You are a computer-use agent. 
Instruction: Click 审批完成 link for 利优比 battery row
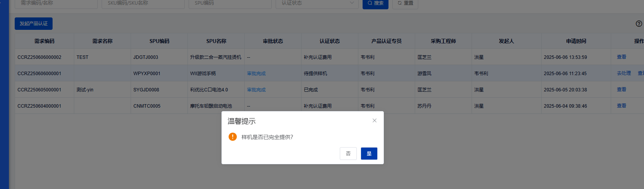point(256,90)
